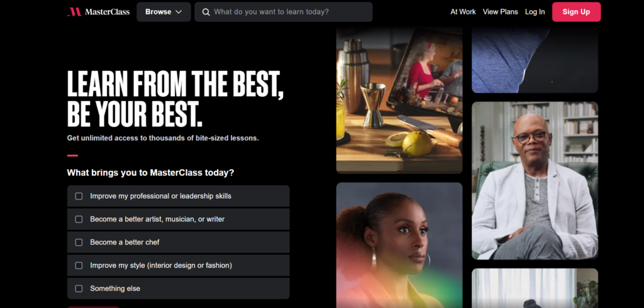Go to View Plans
Viewport: 644px width, 308px height.
500,12
